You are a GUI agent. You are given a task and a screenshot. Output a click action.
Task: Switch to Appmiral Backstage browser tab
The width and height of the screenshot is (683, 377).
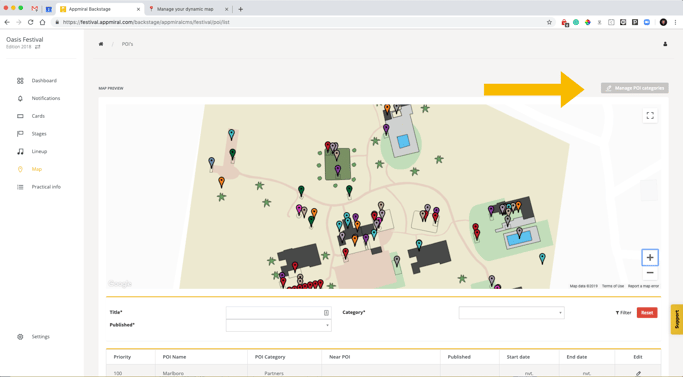[99, 9]
